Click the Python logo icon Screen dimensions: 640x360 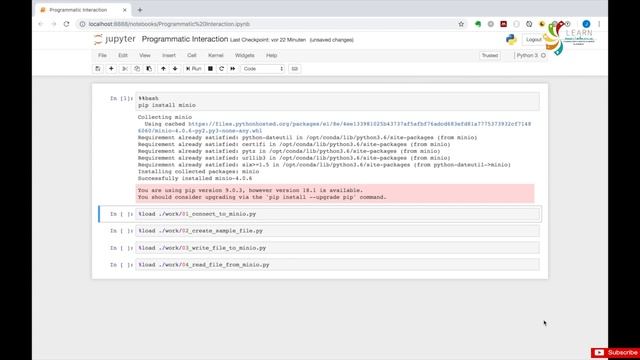coord(511,39)
